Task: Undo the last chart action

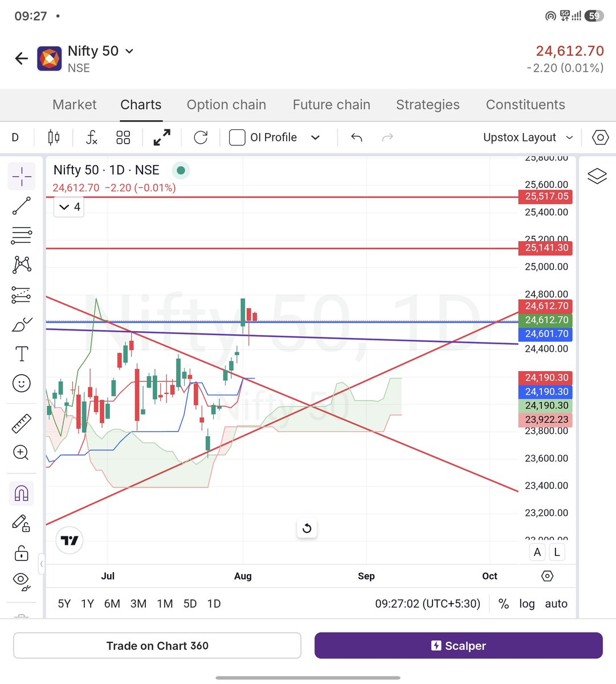Action: 357,137
